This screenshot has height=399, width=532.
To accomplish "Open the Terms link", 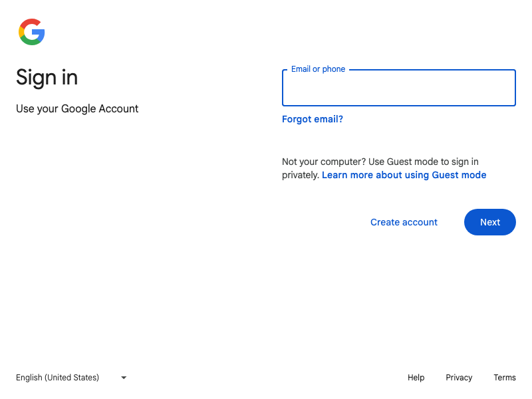I will coord(505,378).
